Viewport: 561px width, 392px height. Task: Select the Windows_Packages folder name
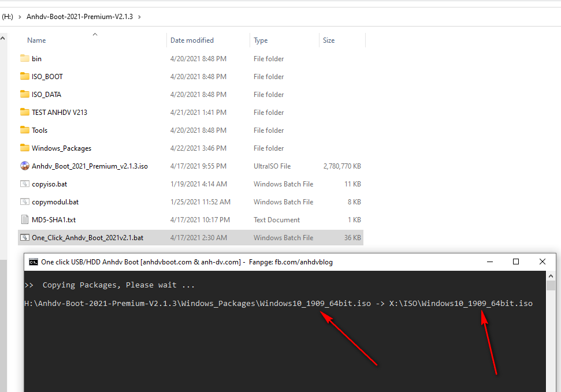point(62,148)
